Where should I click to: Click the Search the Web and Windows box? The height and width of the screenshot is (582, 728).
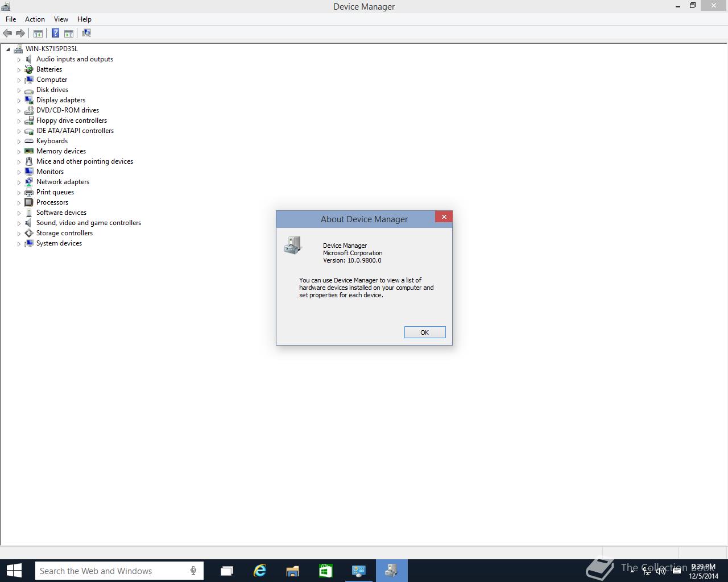119,571
